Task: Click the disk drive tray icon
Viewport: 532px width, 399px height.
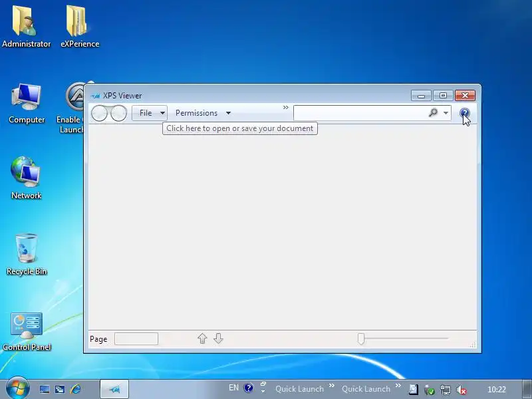Action: (413, 390)
